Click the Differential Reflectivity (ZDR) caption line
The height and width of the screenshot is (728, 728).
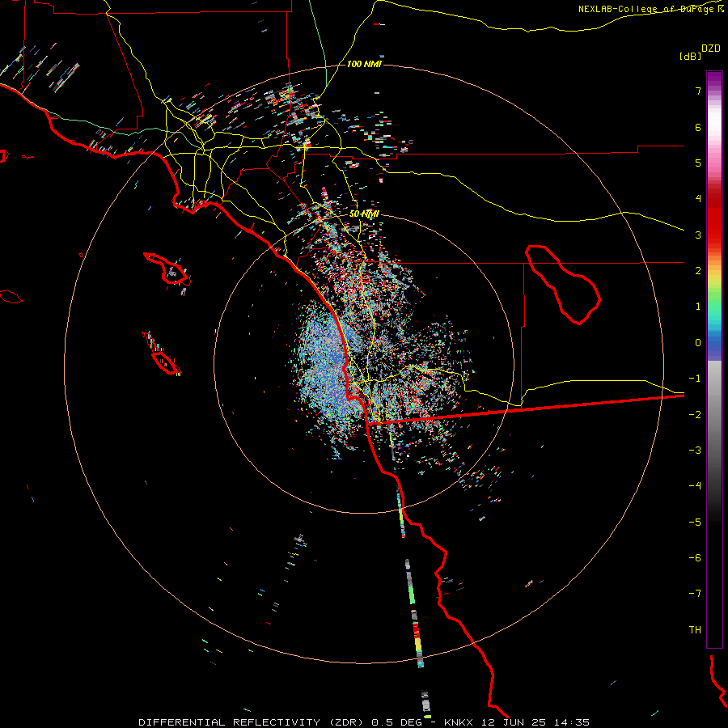tap(364, 722)
